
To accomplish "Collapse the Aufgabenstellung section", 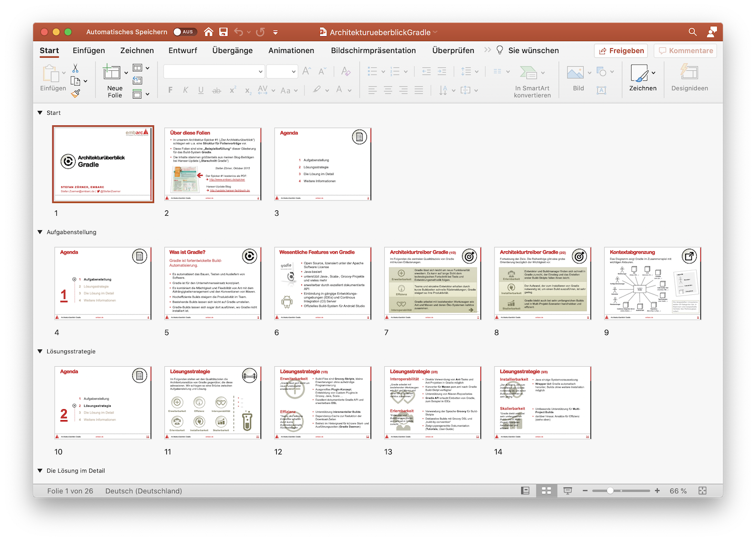I will [40, 232].
